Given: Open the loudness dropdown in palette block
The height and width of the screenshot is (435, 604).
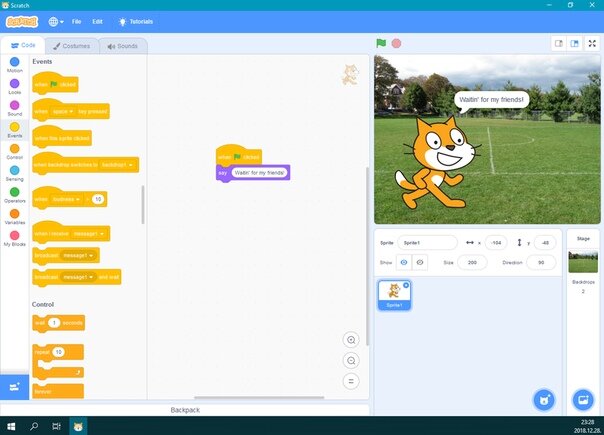Looking at the screenshot, I should pos(66,199).
